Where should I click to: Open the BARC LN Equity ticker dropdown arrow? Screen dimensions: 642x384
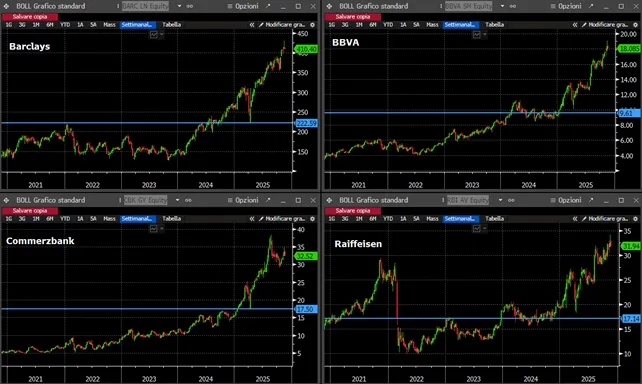point(179,6)
